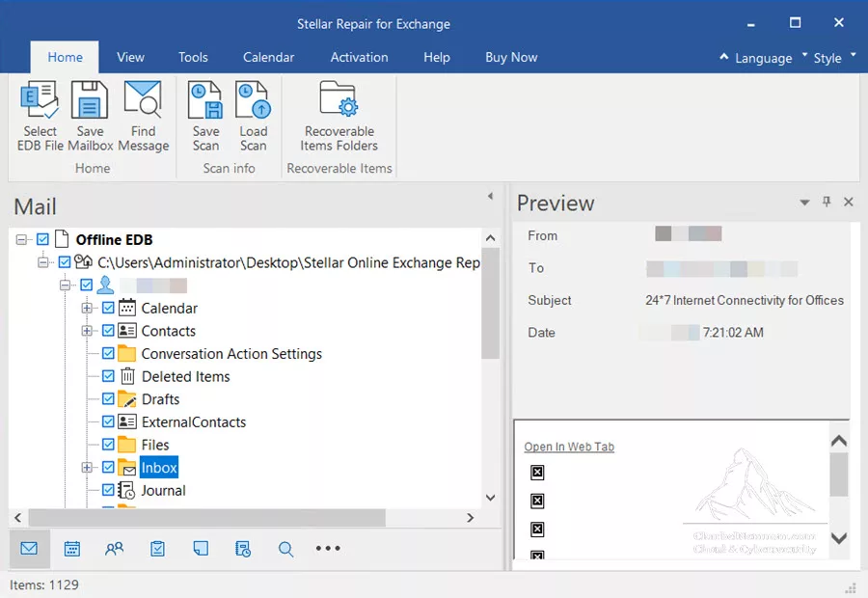The height and width of the screenshot is (598, 868).
Task: Close the Preview pane
Action: tap(849, 202)
